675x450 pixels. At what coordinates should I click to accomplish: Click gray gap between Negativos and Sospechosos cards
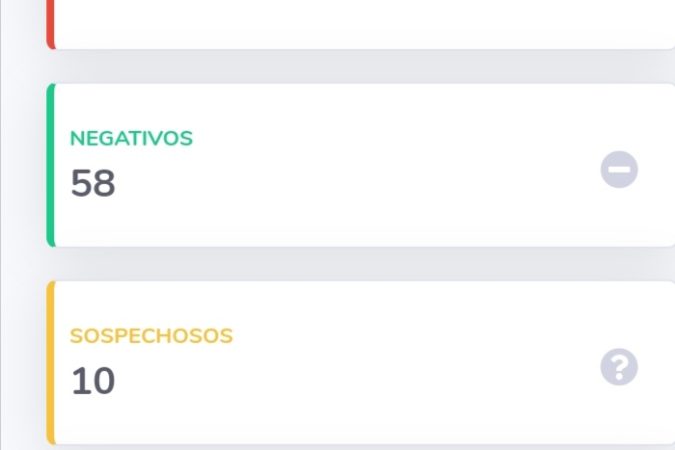(361, 264)
